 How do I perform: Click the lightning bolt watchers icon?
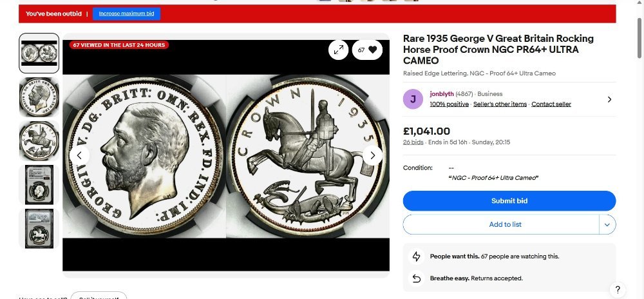tap(416, 256)
